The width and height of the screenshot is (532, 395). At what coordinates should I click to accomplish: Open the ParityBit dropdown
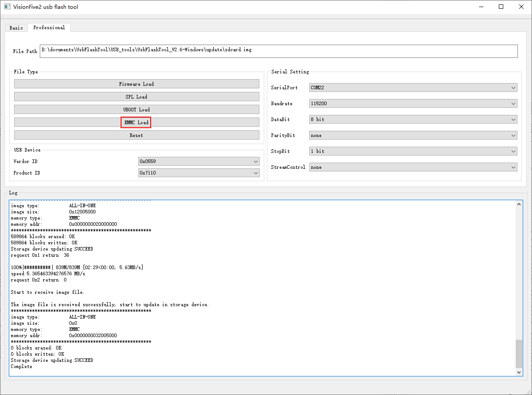point(413,135)
